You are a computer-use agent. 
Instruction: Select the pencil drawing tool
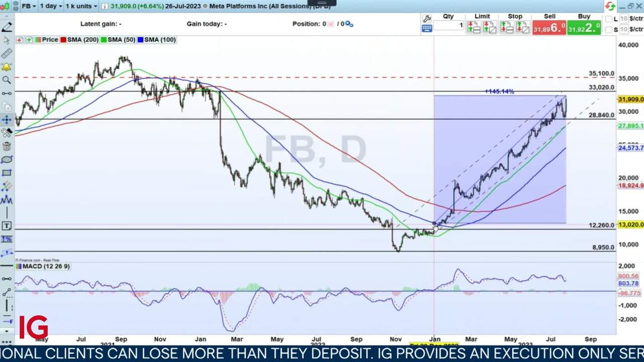(7, 27)
